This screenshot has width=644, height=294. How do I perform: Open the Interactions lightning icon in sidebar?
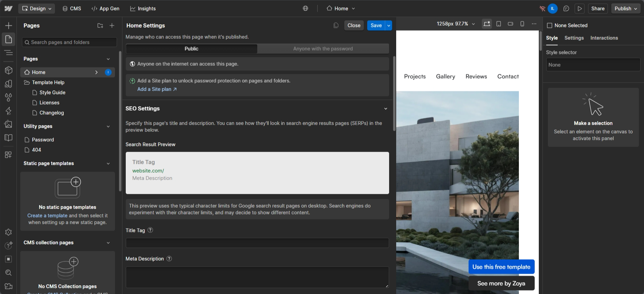coord(9,111)
